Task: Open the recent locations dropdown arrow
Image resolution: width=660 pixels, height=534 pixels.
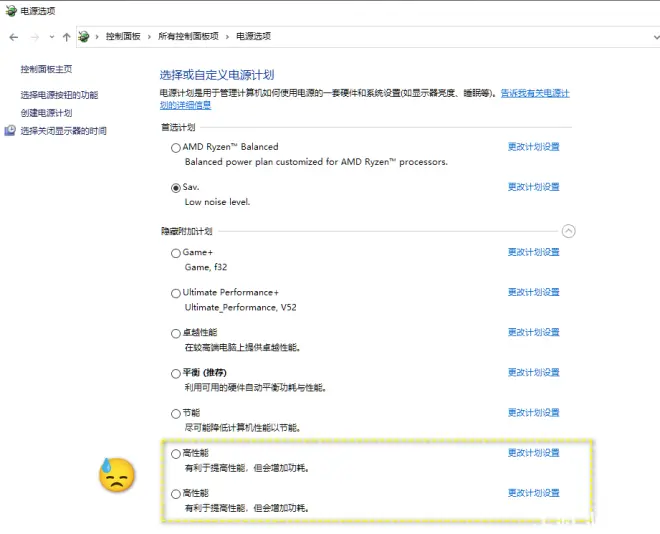Action: (52, 37)
